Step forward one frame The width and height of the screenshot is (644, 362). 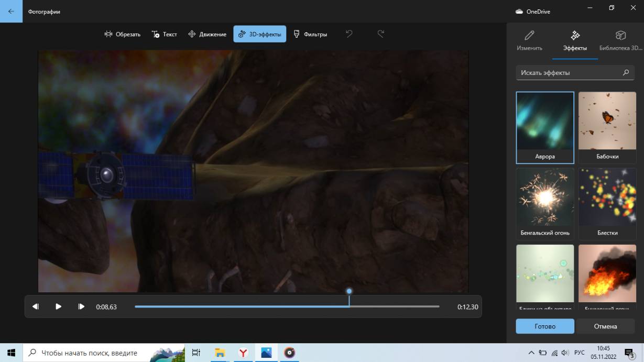click(x=81, y=306)
